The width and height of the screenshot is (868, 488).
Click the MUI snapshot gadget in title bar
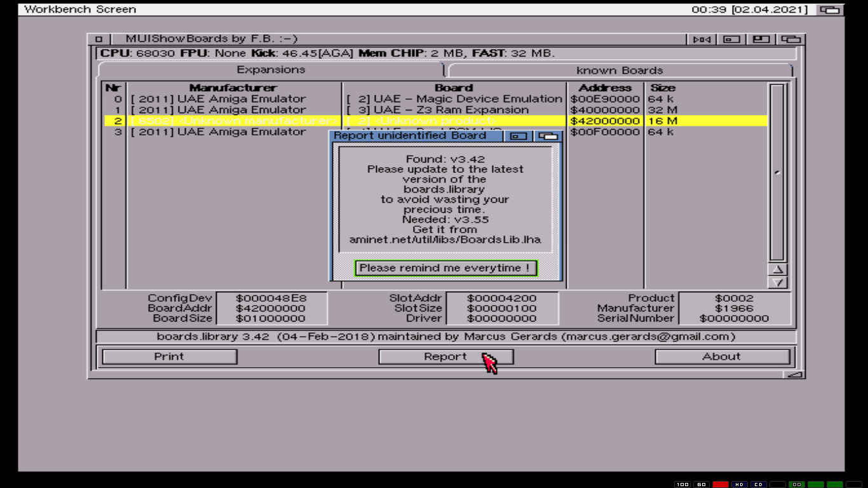(702, 39)
